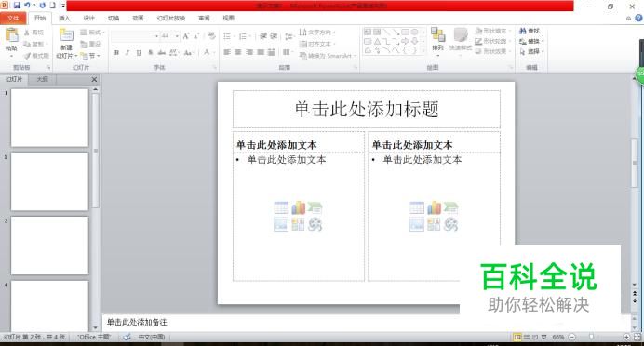Fit slide to window icon in status bar

point(637,337)
